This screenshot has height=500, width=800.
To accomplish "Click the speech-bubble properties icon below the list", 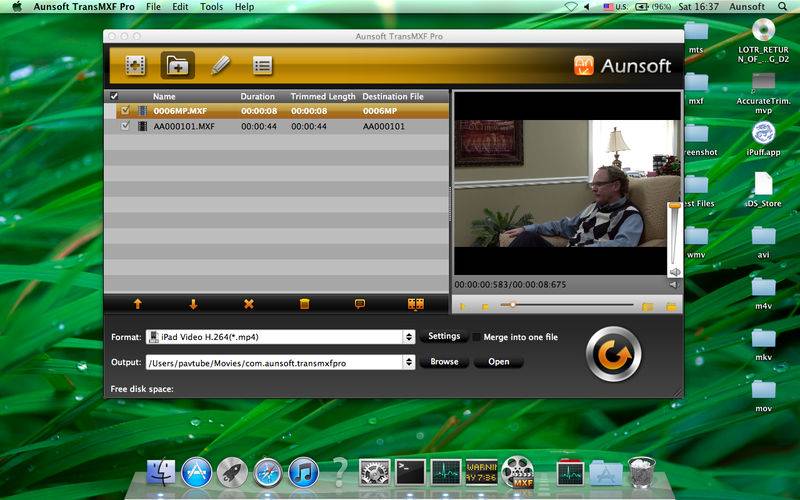I will coord(360,304).
